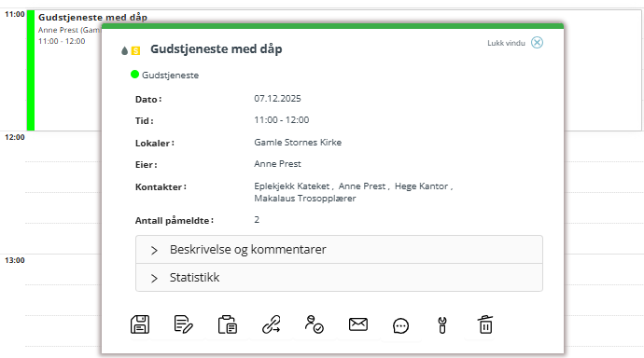Click the 12:00 time label in calendar

(x=15, y=137)
